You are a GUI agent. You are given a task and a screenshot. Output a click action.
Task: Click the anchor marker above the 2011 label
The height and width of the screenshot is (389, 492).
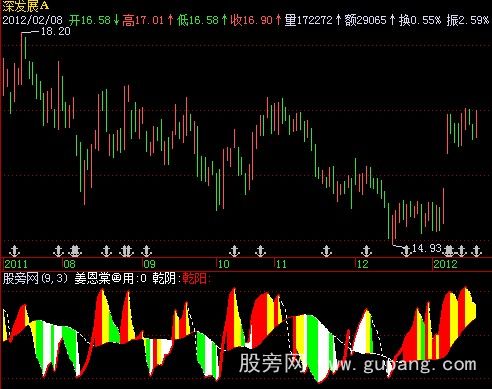pos(14,251)
